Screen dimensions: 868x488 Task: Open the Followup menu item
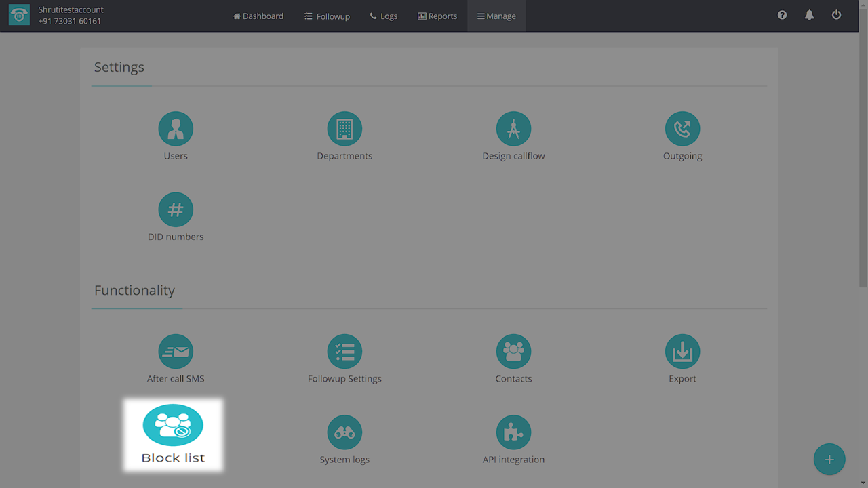point(327,16)
